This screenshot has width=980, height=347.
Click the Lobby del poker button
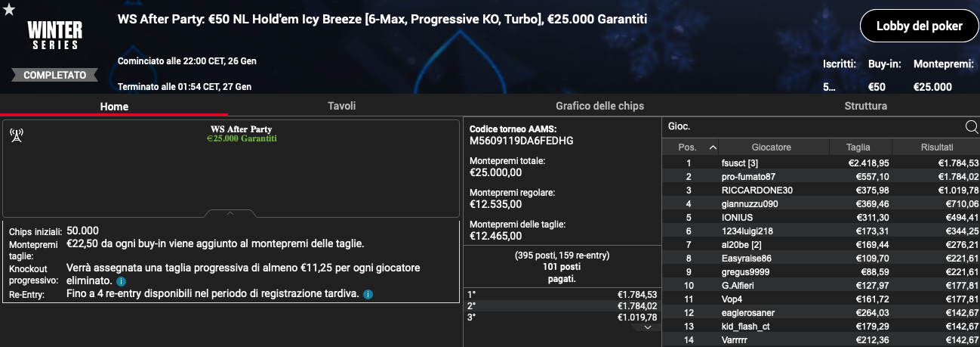[x=919, y=26]
